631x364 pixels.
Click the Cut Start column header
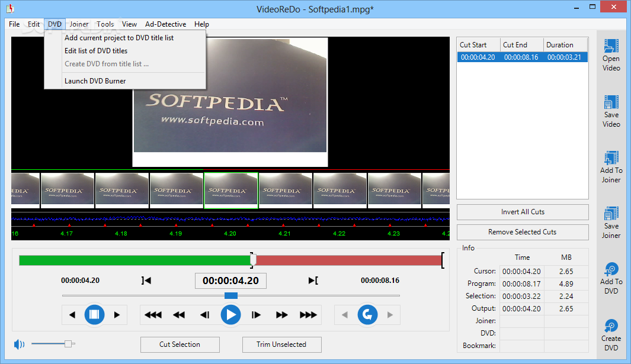[x=479, y=44]
